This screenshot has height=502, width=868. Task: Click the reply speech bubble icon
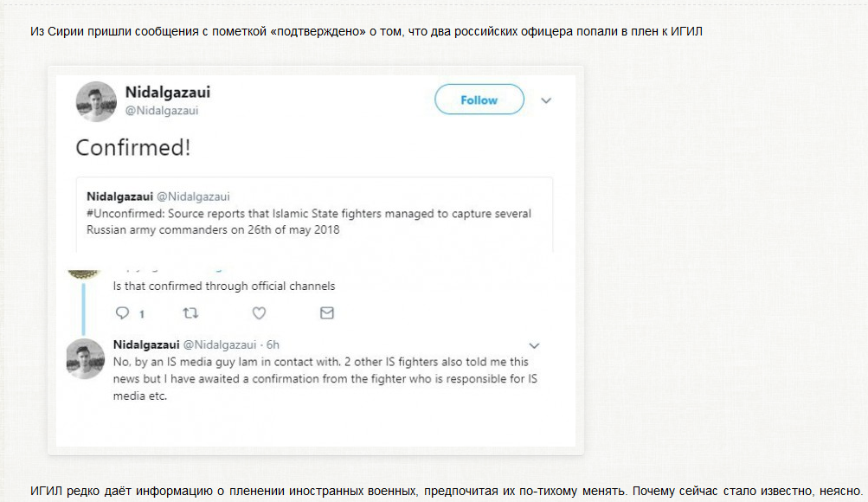(x=122, y=313)
